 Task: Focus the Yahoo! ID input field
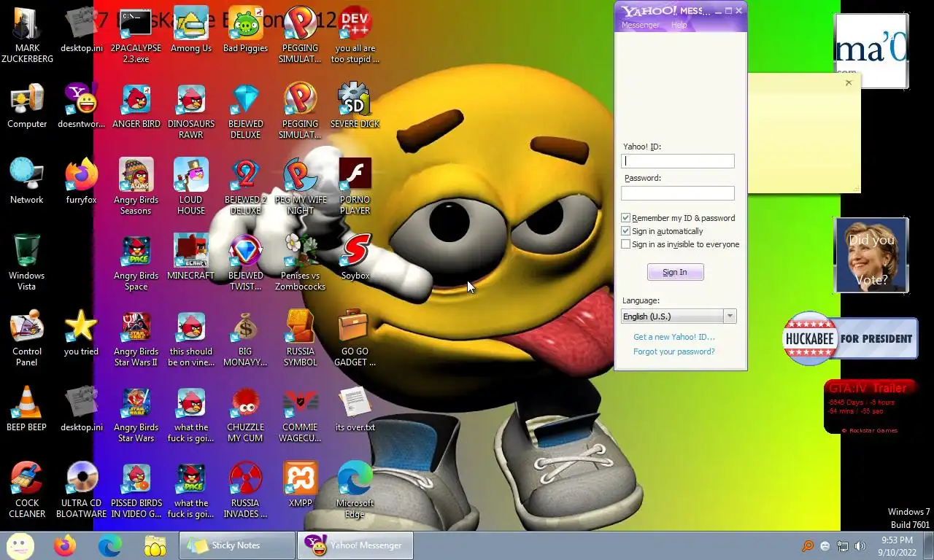[678, 161]
